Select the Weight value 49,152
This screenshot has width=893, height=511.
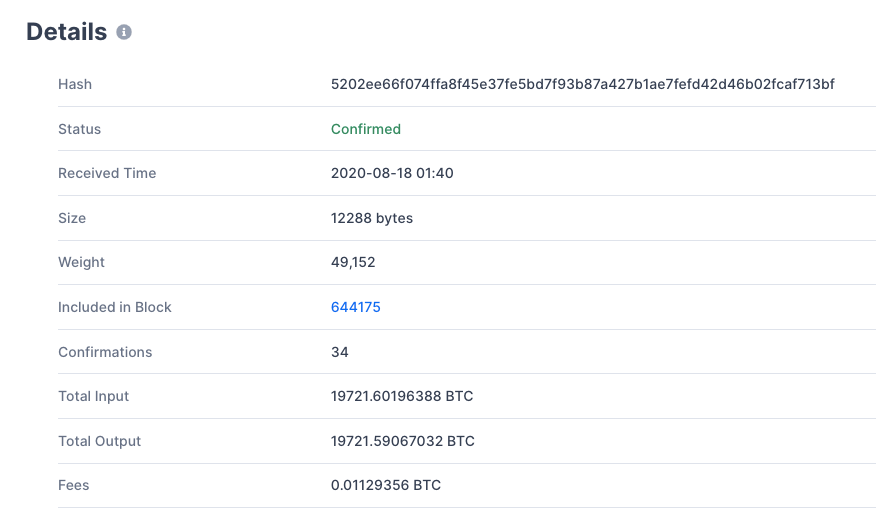click(x=353, y=262)
